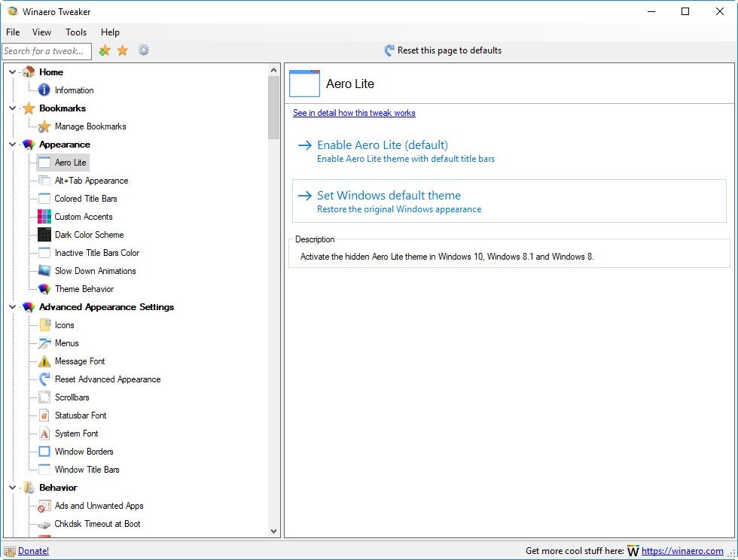Click the tree panel scrollbar thumb

point(273,108)
